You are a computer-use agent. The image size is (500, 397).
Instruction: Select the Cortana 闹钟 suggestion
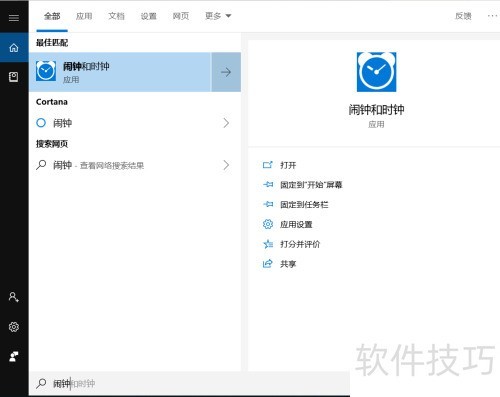pyautogui.click(x=135, y=123)
